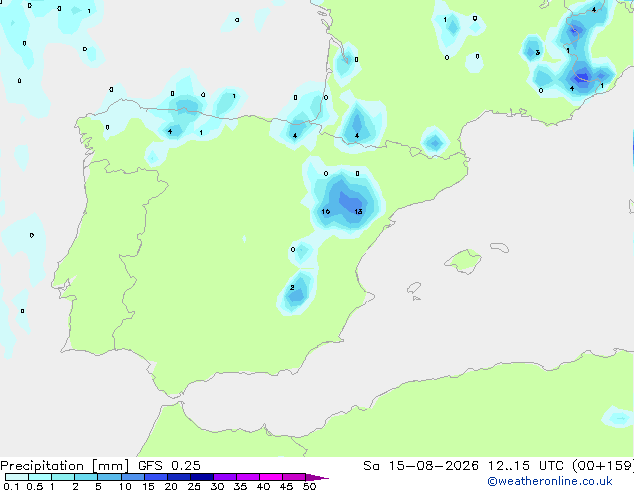This screenshot has width=634, height=490.
Task: Click the 0.1 to 0.5 mm legend swatch
Action: pos(17,477)
